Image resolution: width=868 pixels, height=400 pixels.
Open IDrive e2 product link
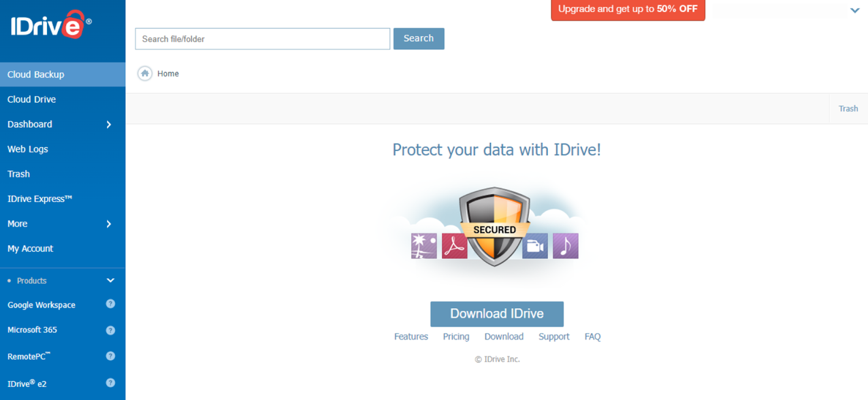27,383
